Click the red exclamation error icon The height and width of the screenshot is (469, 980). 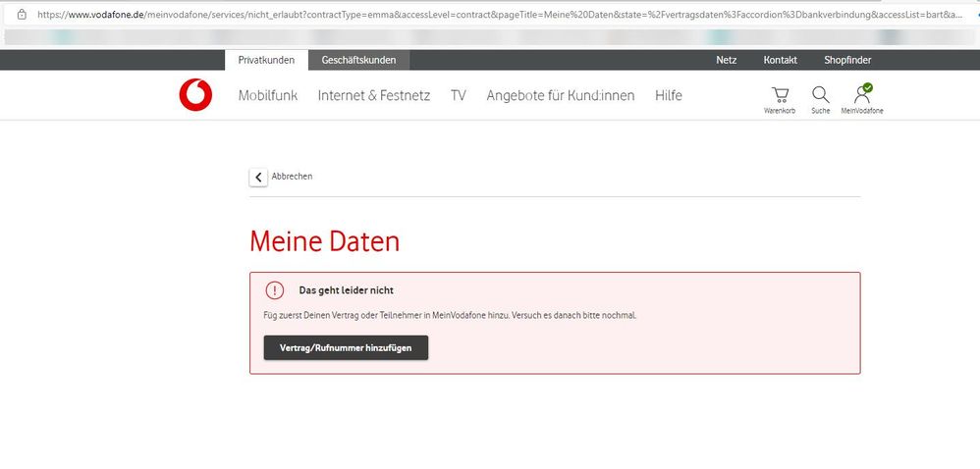[274, 290]
